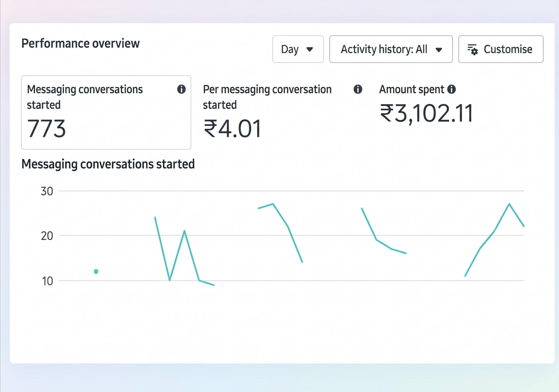The height and width of the screenshot is (392, 559).
Task: Show info icon next to Amount spent
Action: pos(451,89)
